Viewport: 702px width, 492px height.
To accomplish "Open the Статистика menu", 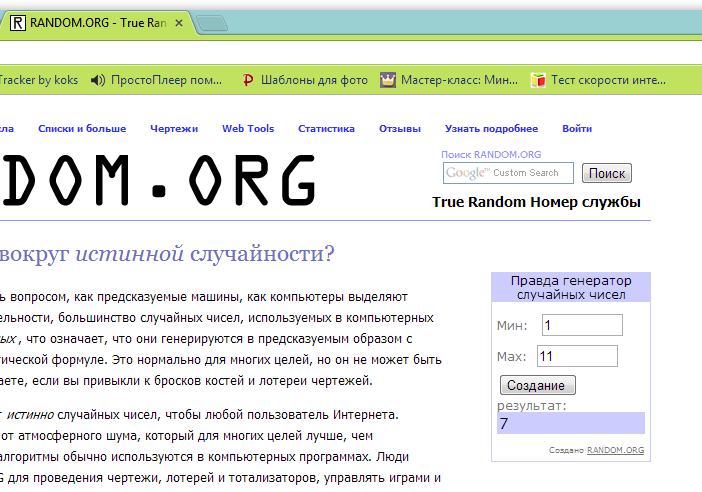I will click(326, 128).
